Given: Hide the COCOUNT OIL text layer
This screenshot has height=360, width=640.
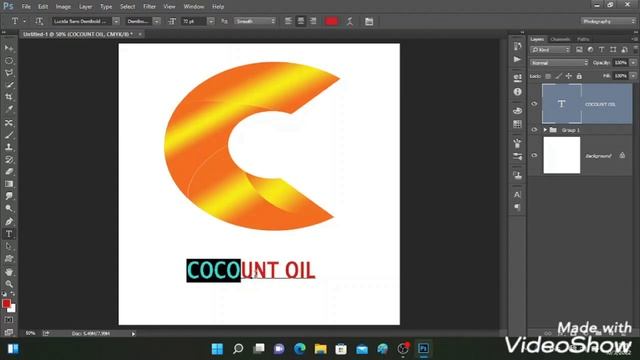Looking at the screenshot, I should coord(534,104).
